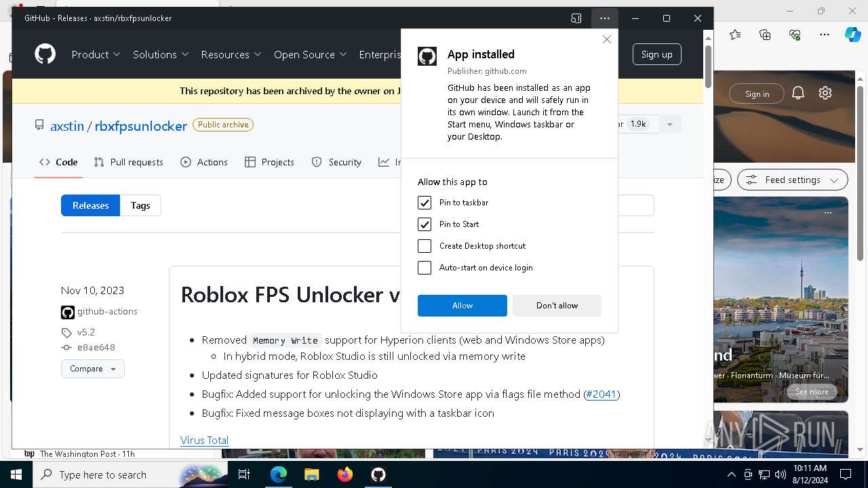Expand the Product menu

(96, 54)
